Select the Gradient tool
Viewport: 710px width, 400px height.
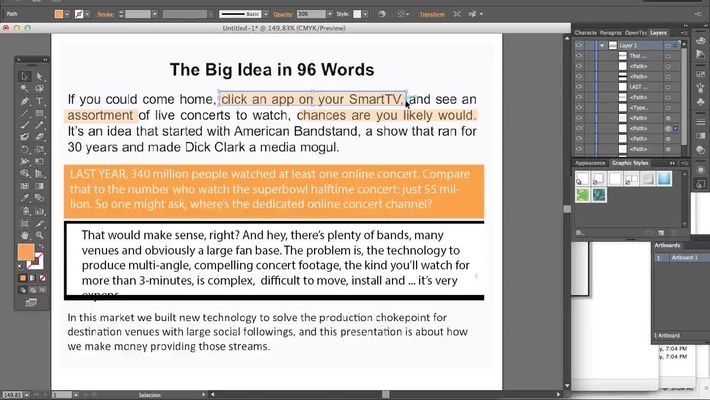[39, 186]
